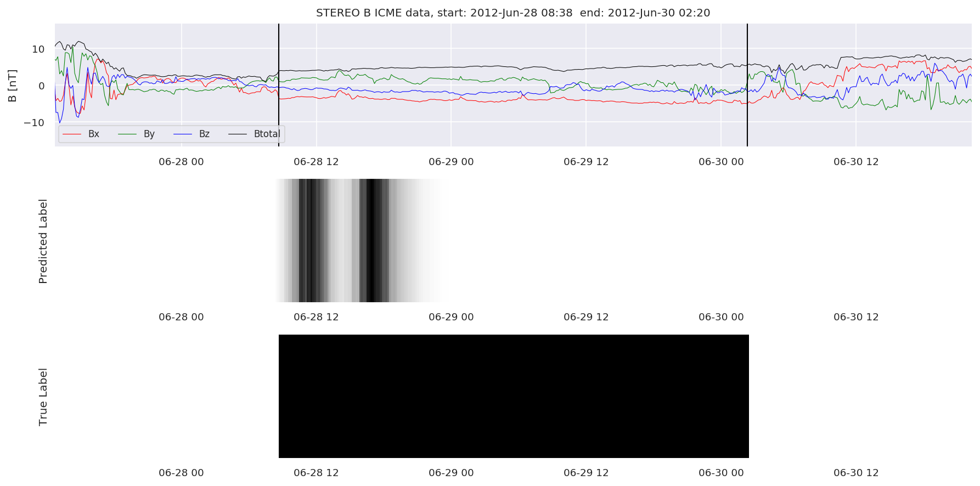Screen dimensions: 980x486
Task: Click the "True Label" axis label
Action: [43, 397]
